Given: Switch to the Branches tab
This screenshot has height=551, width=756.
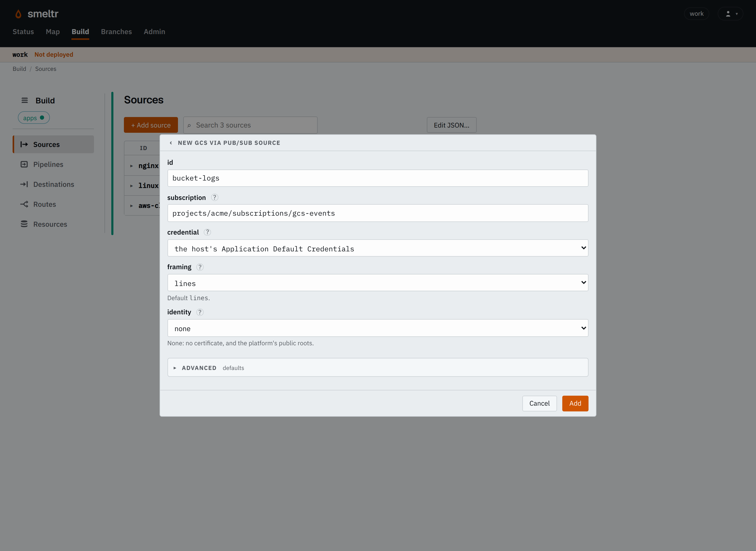Looking at the screenshot, I should click(x=117, y=32).
